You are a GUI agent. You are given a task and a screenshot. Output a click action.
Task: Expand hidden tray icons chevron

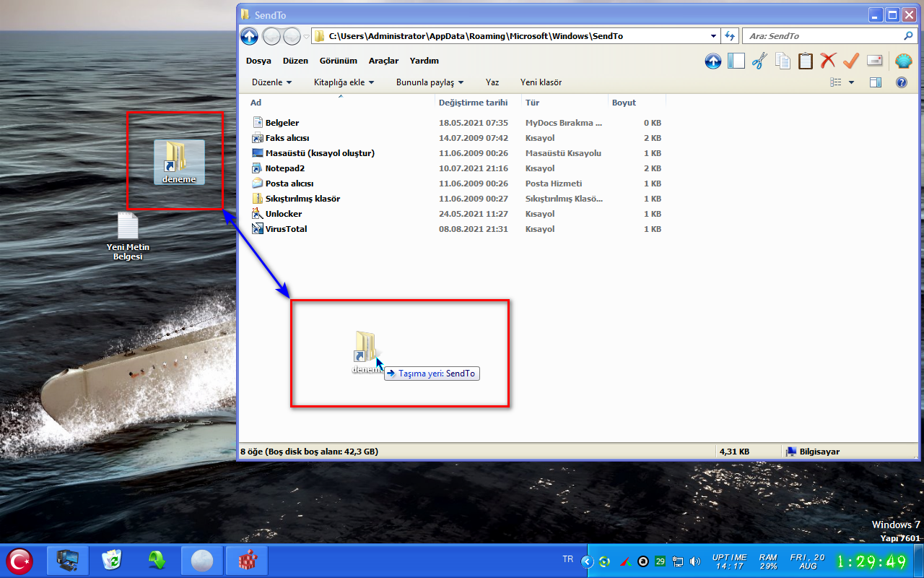coord(587,561)
